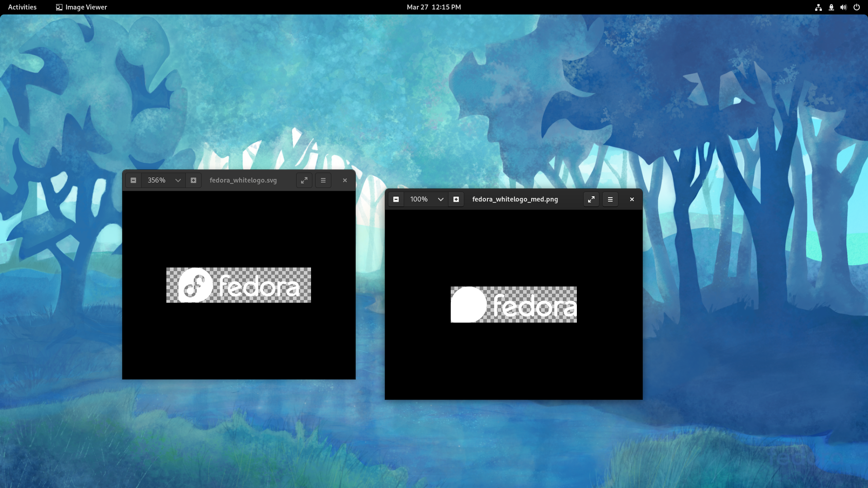This screenshot has height=488, width=868.
Task: Click the fedora_whitelogo_med.png title text
Action: (x=515, y=199)
